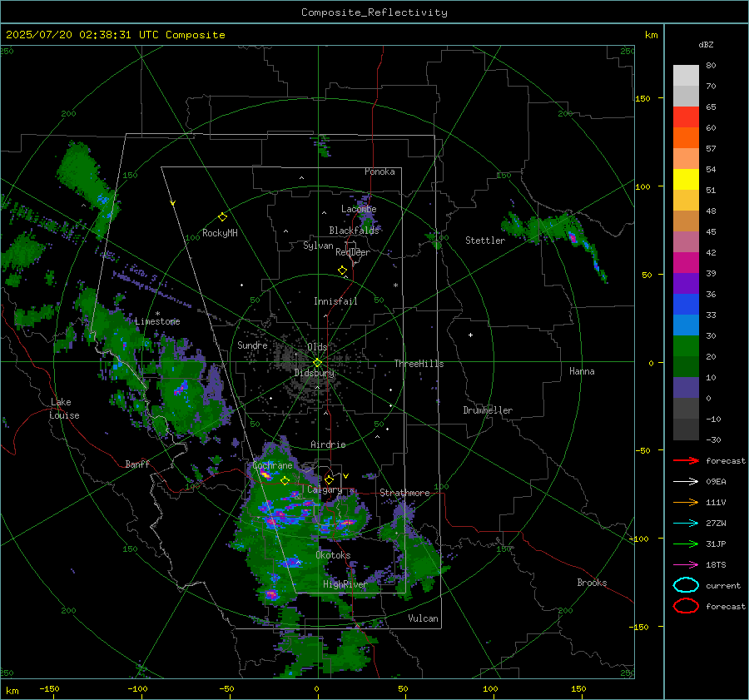Select the lightest gray 70-80 dBZ swatch
This screenshot has height=700, width=749.
point(686,76)
